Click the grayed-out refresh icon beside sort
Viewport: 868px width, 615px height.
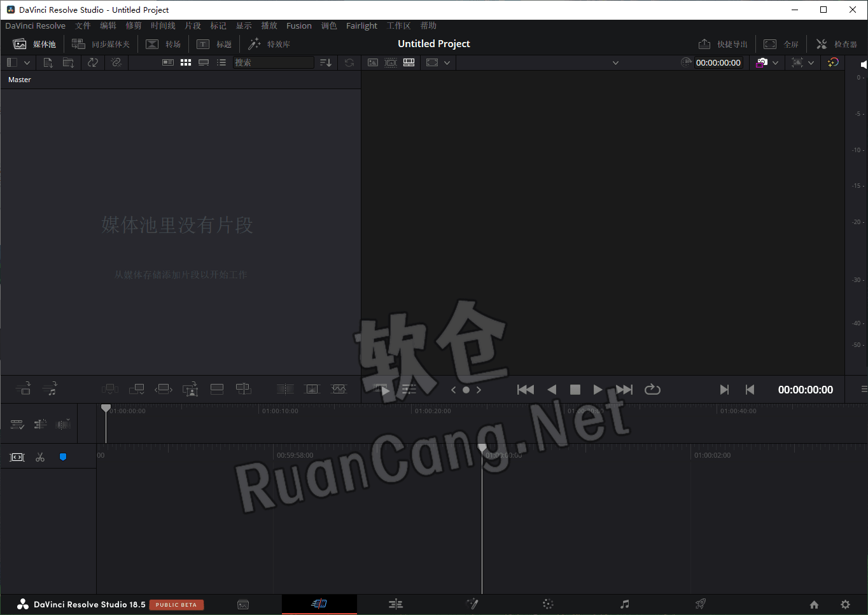click(x=349, y=62)
